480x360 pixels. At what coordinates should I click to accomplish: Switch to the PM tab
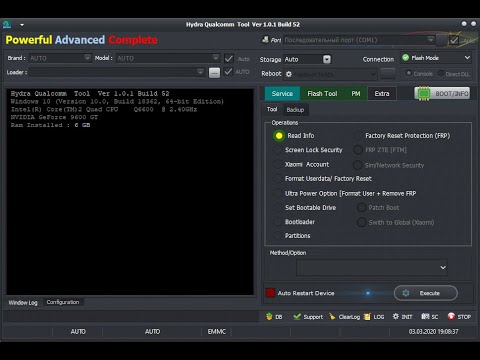click(x=356, y=94)
